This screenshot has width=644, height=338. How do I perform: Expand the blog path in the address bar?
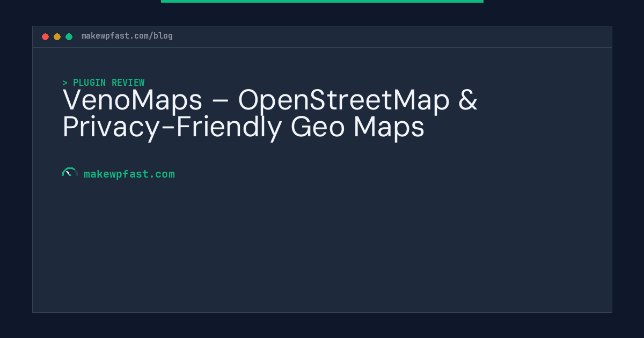click(x=160, y=36)
